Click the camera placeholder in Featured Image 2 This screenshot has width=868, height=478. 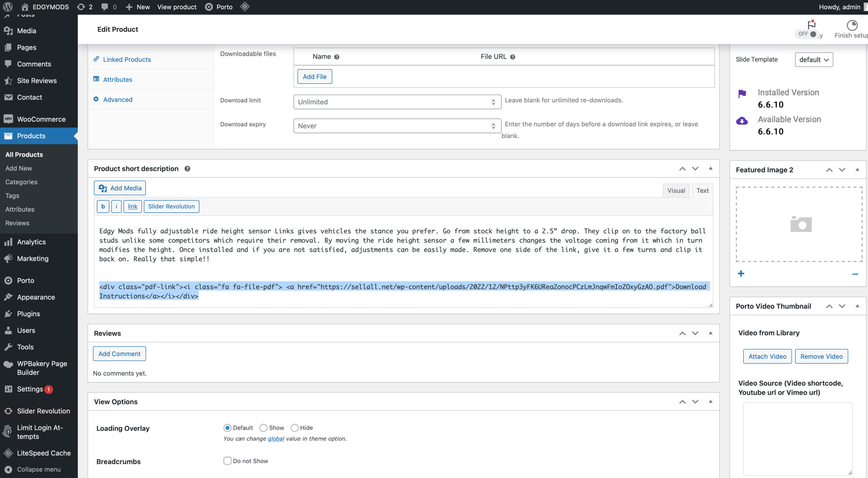pyautogui.click(x=801, y=224)
